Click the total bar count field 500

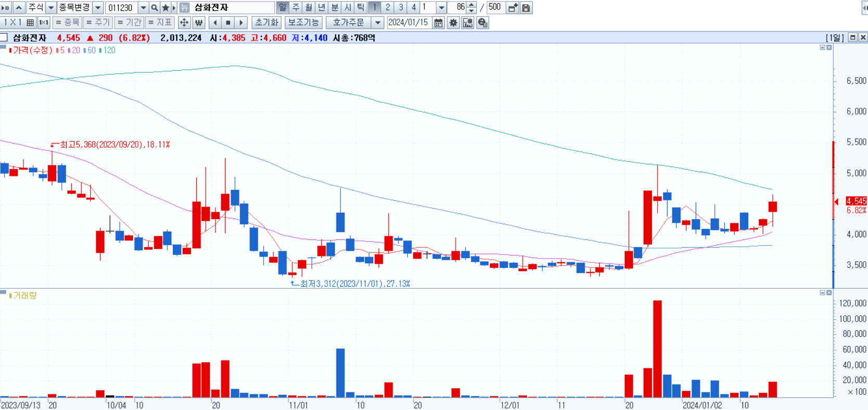click(495, 8)
